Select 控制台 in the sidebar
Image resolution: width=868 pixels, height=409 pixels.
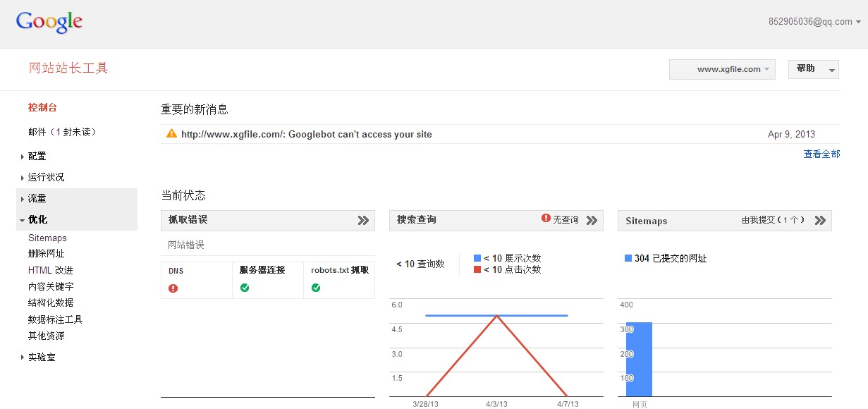click(x=42, y=108)
